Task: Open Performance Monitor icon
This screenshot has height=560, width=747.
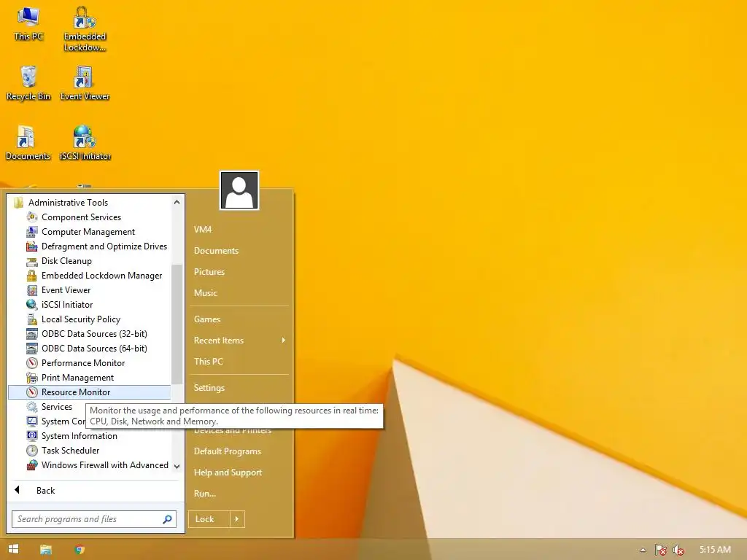Action: (32, 363)
